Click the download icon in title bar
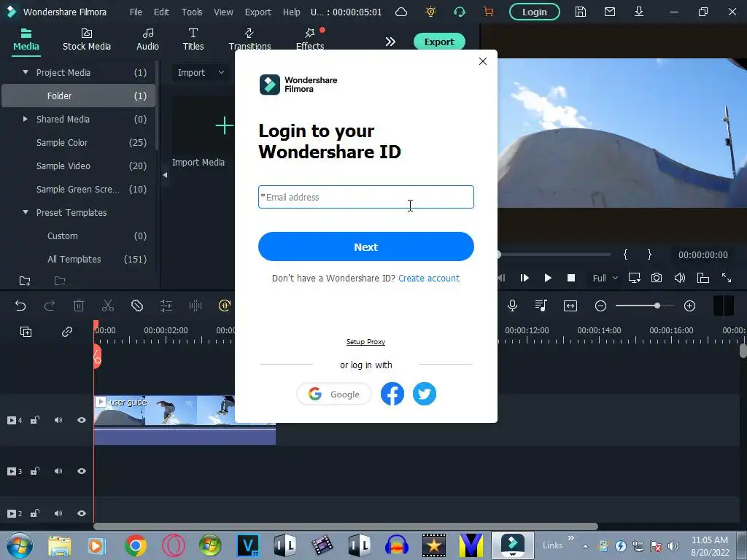This screenshot has width=747, height=560. [639, 12]
